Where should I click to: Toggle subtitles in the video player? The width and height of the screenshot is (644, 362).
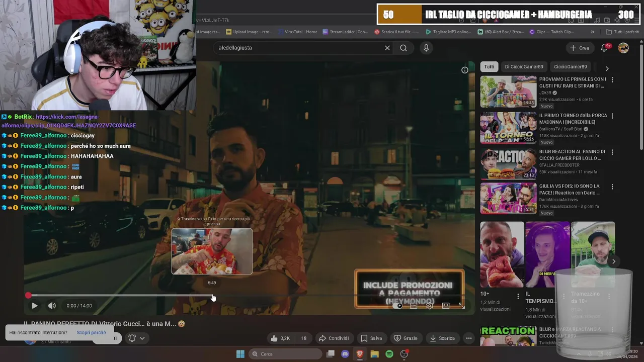click(x=414, y=306)
